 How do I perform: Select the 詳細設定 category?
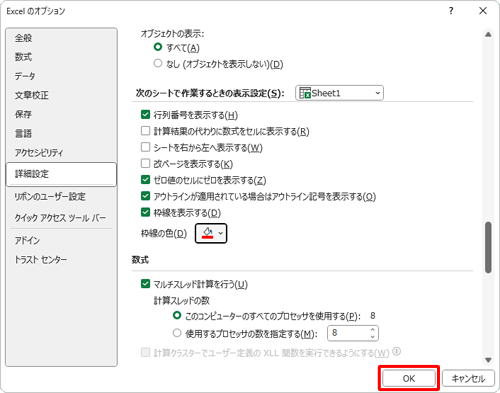[61, 174]
